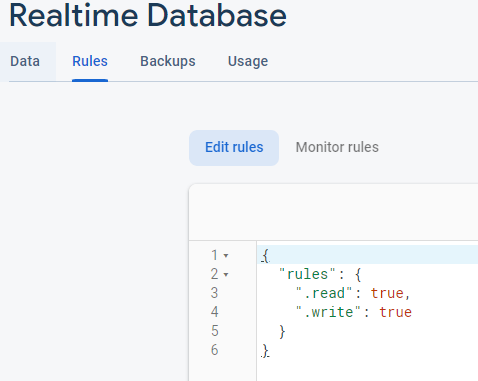Click line number 4 in the gutter

point(214,312)
